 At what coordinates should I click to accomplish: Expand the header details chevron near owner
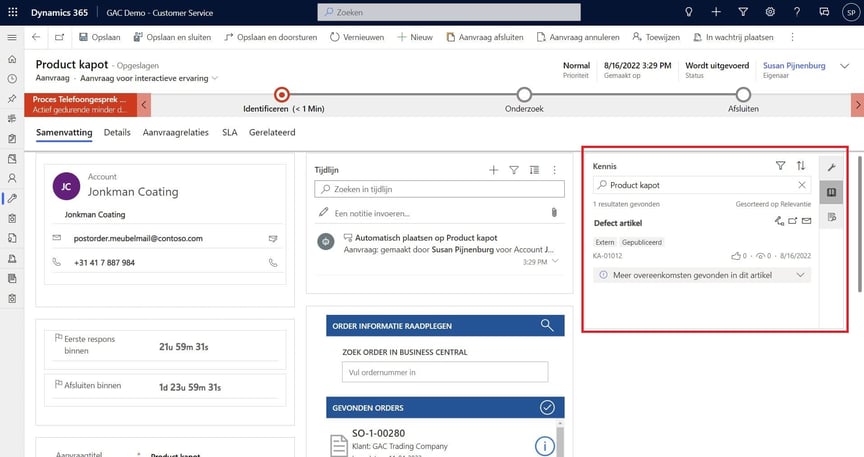844,66
